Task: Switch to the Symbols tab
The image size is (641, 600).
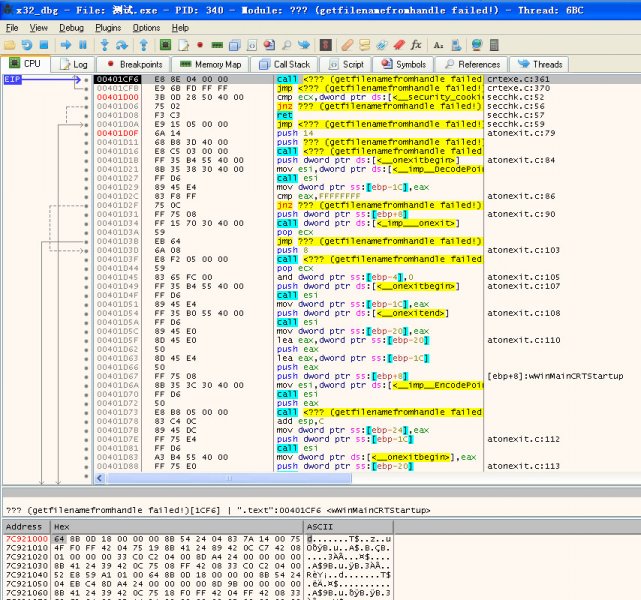Action: [x=403, y=65]
